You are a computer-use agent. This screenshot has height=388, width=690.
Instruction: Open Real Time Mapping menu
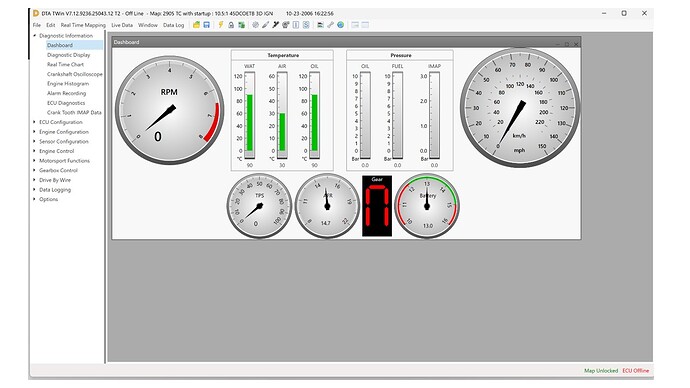83,25
